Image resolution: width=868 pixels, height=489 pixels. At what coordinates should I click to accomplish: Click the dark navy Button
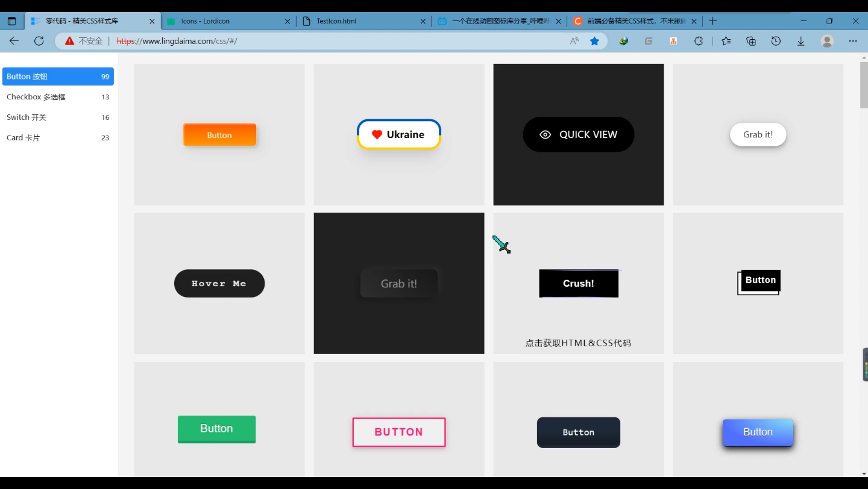click(579, 432)
